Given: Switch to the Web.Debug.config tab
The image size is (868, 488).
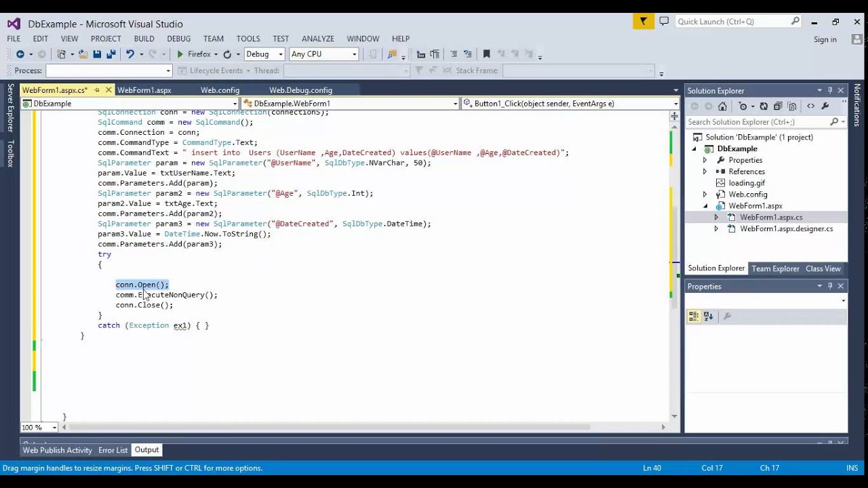Looking at the screenshot, I should click(300, 90).
